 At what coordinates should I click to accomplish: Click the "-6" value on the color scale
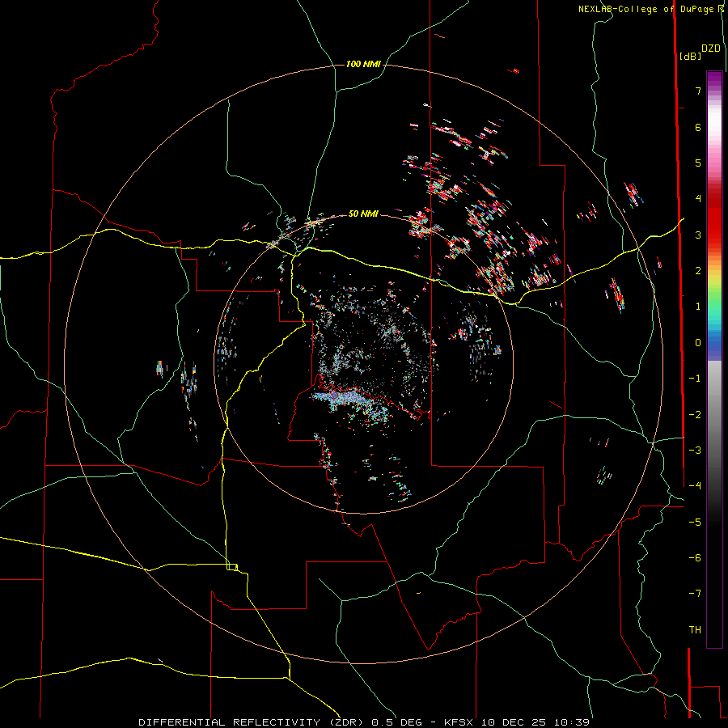[x=695, y=557]
